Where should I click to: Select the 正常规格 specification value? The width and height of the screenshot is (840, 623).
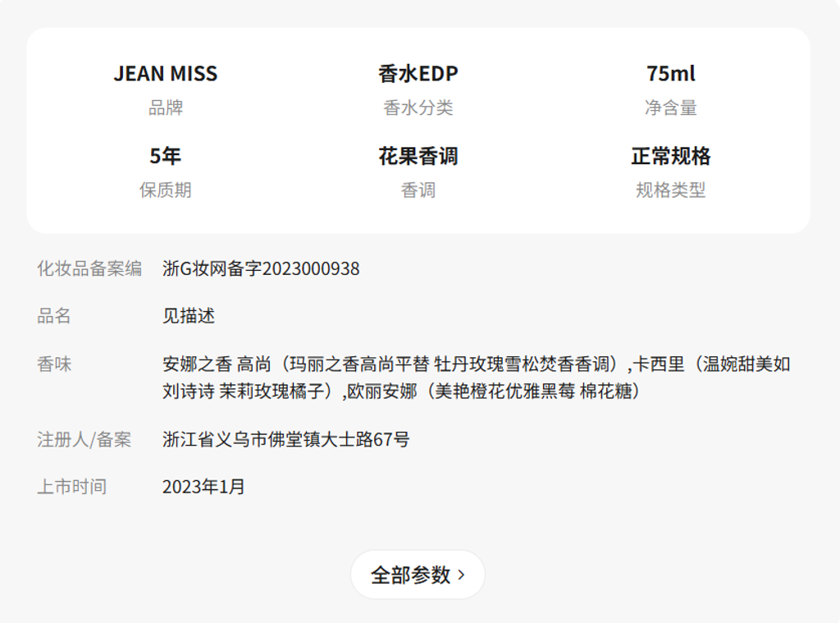click(x=670, y=156)
